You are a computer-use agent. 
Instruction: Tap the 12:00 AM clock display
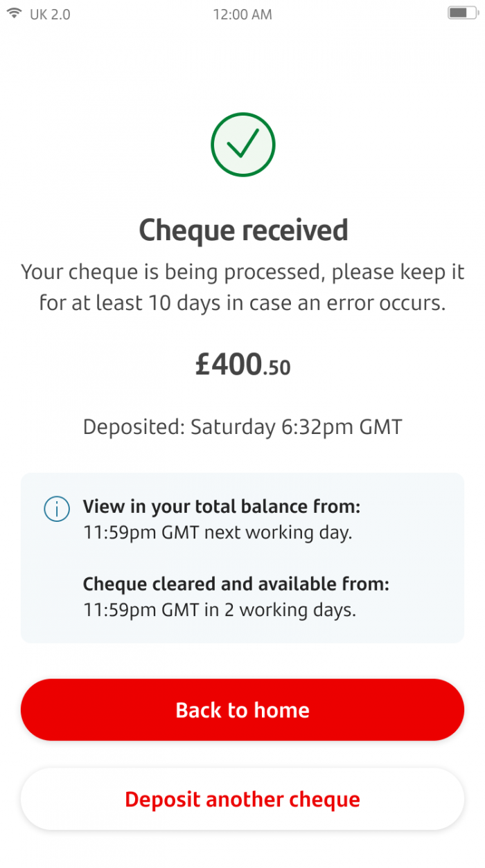242,13
